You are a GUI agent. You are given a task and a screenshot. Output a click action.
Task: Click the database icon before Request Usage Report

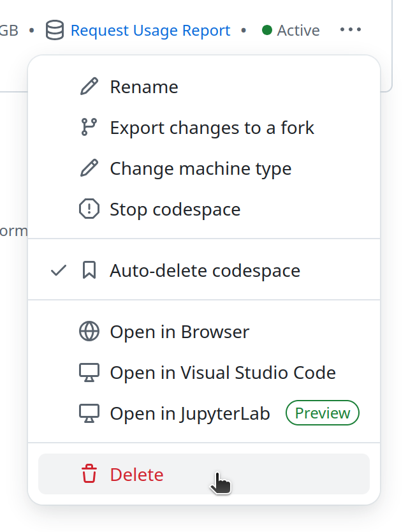pos(54,30)
